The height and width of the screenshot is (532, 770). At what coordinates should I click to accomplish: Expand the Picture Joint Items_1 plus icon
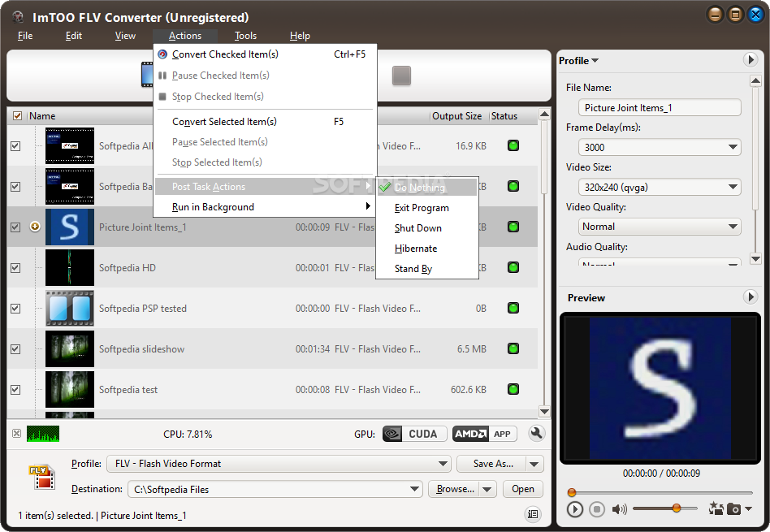point(35,227)
